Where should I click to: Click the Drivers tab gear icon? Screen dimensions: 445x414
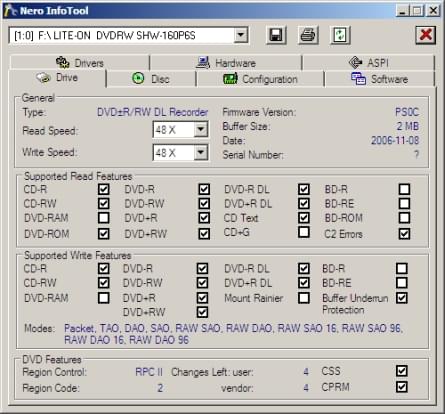pos(62,62)
